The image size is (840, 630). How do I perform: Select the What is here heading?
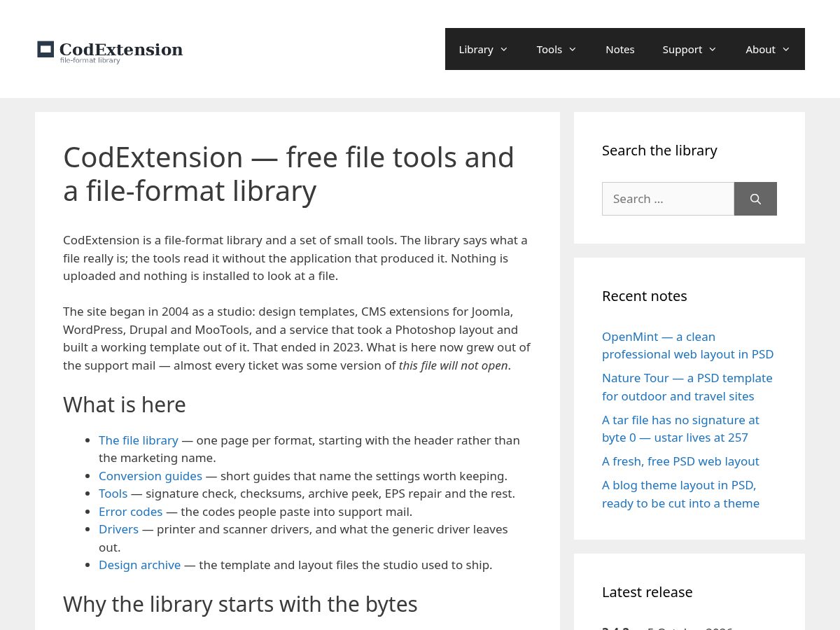click(125, 405)
